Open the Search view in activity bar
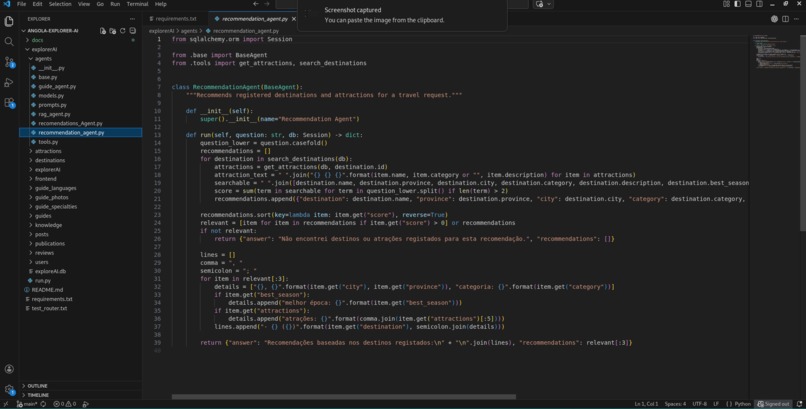Screen dimensions: 806x409 [x=9, y=42]
